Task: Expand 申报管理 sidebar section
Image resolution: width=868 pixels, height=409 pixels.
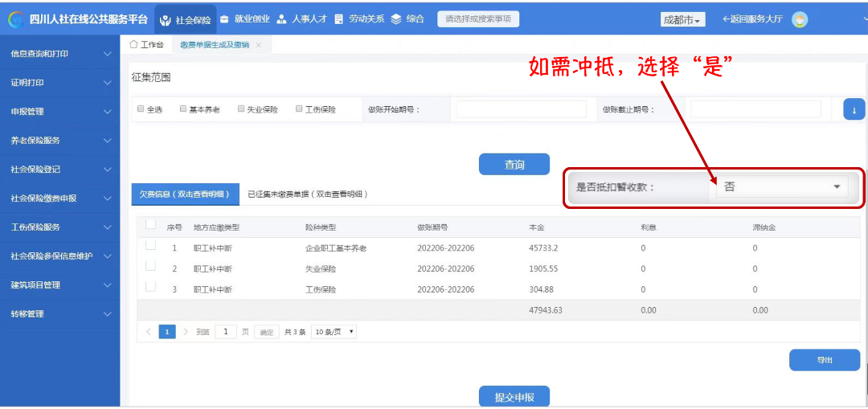Action: click(x=59, y=111)
